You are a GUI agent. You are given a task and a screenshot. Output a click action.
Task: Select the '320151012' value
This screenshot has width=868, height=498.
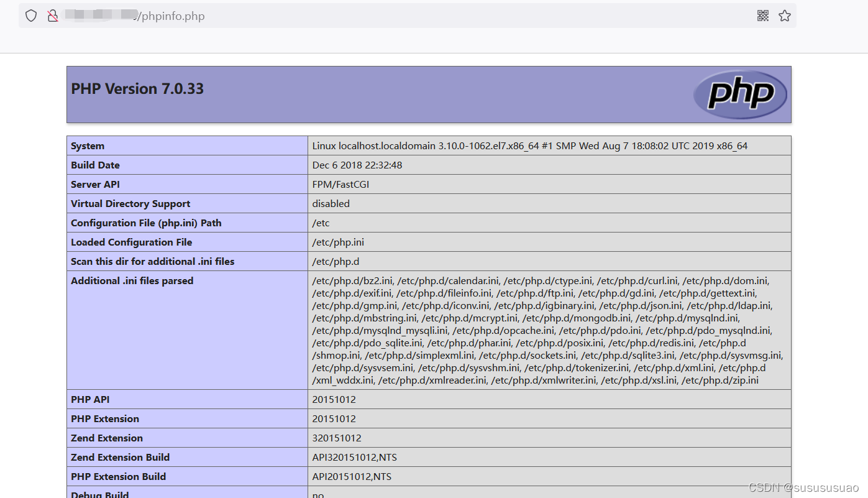[337, 438]
